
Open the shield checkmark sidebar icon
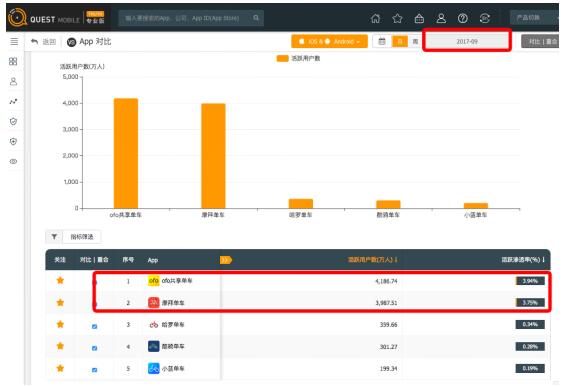click(x=13, y=121)
